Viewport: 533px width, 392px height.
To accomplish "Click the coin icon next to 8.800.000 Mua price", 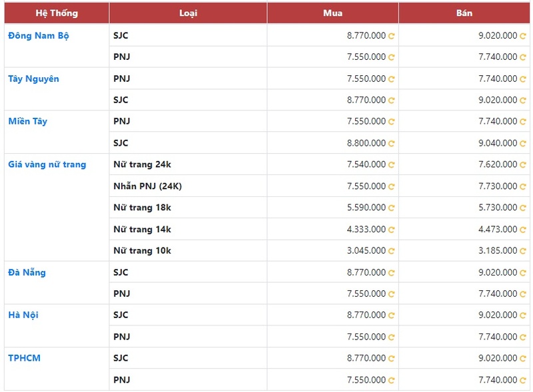I will pyautogui.click(x=391, y=144).
